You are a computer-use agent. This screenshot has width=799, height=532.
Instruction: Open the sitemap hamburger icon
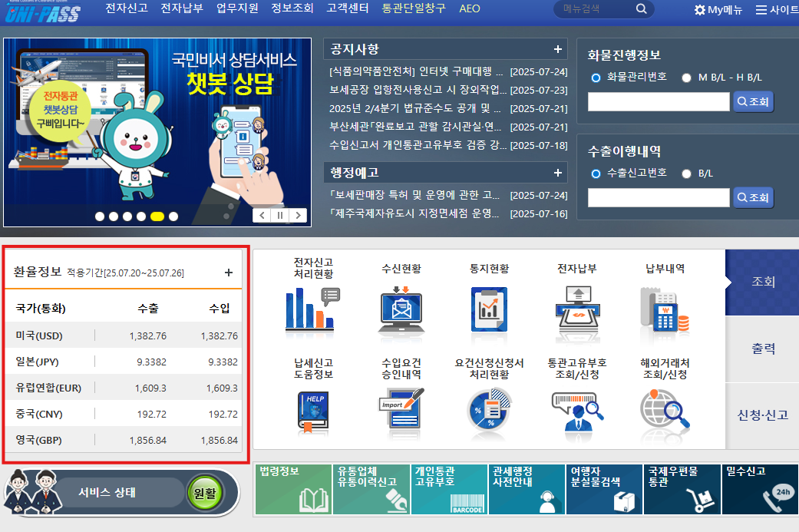(761, 10)
